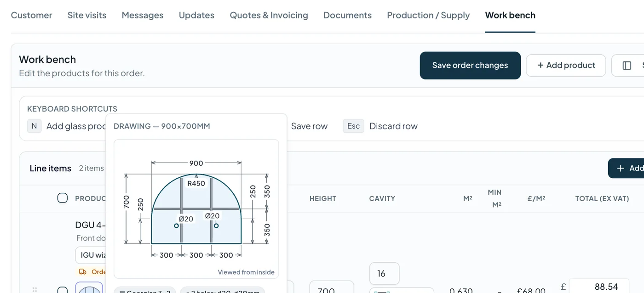The image size is (644, 293).
Task: Click the cavity field showing 16
Action: point(385,274)
